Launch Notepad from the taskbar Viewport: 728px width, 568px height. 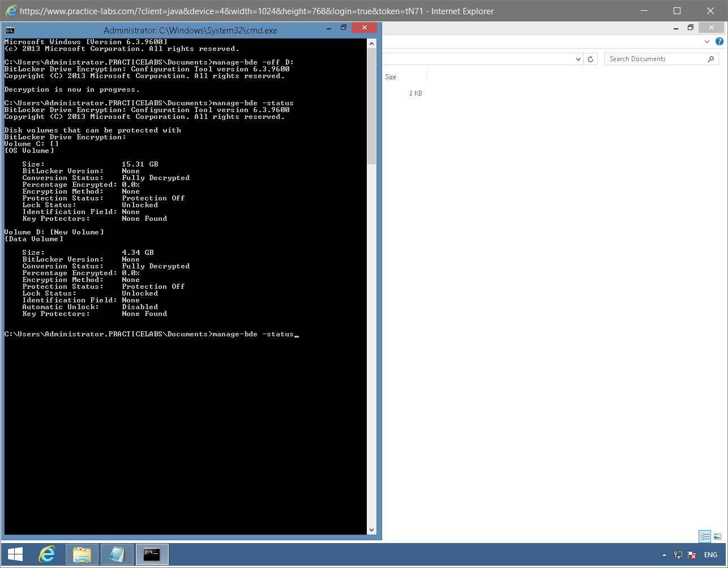117,554
